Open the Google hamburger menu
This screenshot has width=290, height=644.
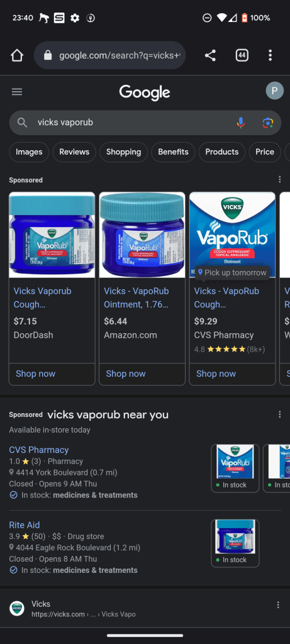[17, 92]
